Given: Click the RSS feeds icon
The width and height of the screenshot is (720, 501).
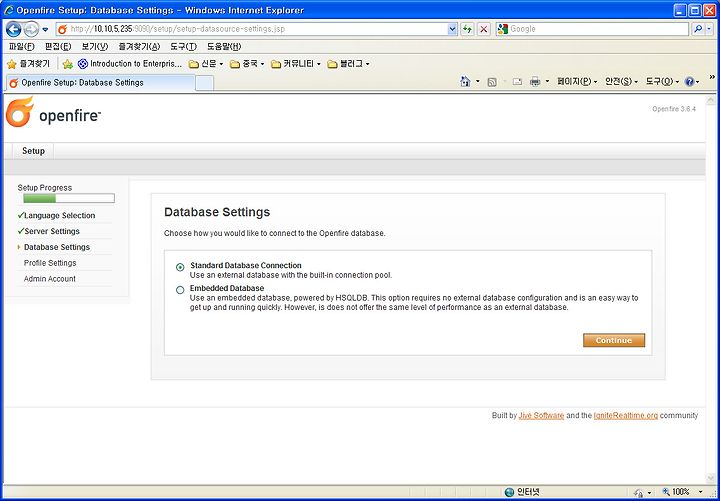Looking at the screenshot, I should 492,82.
